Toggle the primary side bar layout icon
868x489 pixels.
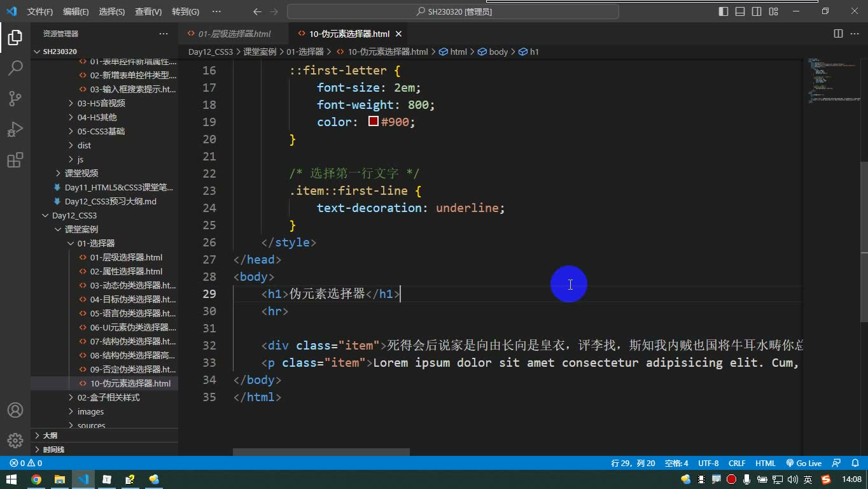click(x=724, y=11)
